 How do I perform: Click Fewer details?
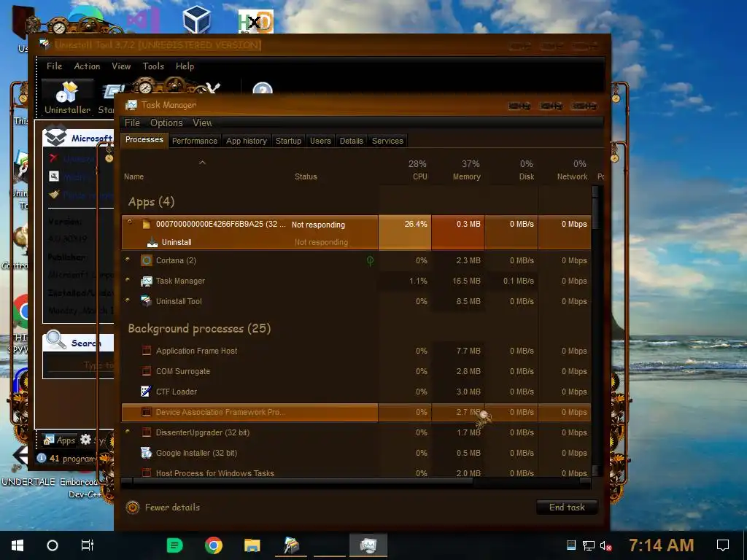pyautogui.click(x=172, y=507)
